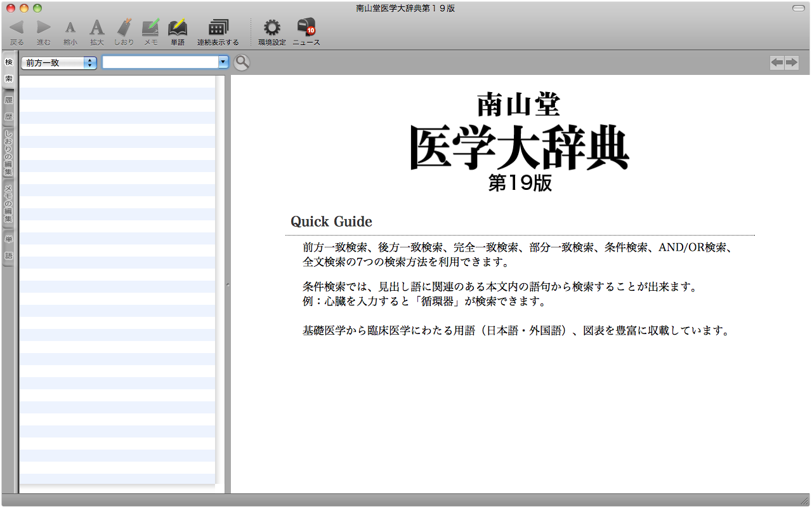This screenshot has height=508, width=812.
Task: Click the next entry right arrow button
Action: click(x=791, y=62)
